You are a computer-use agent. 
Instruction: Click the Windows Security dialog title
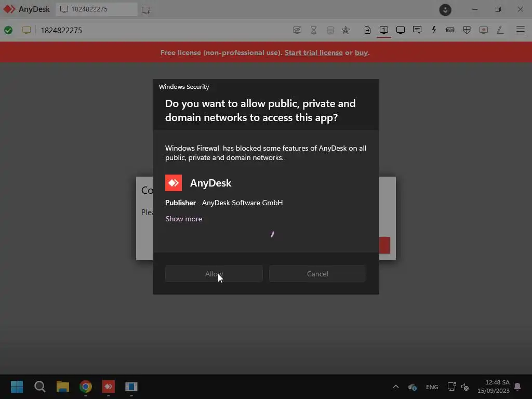click(184, 87)
